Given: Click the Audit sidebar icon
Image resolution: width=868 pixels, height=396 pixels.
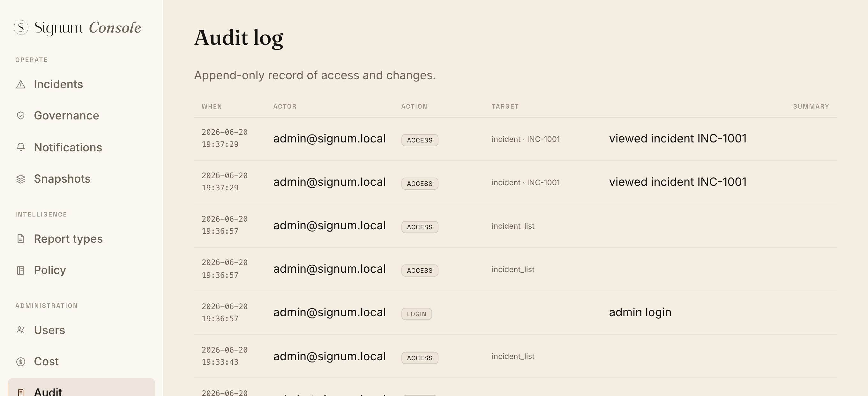Looking at the screenshot, I should pos(21,392).
